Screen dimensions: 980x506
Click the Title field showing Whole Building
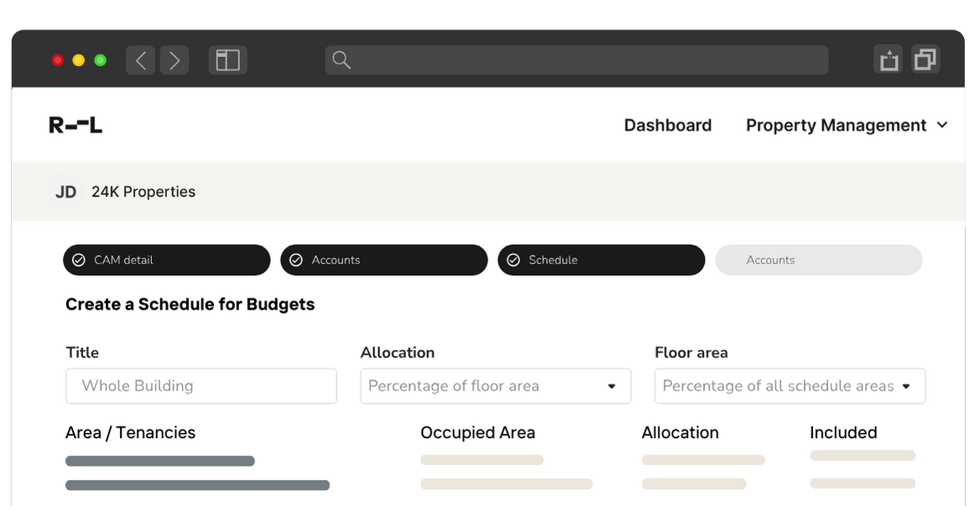(201, 385)
